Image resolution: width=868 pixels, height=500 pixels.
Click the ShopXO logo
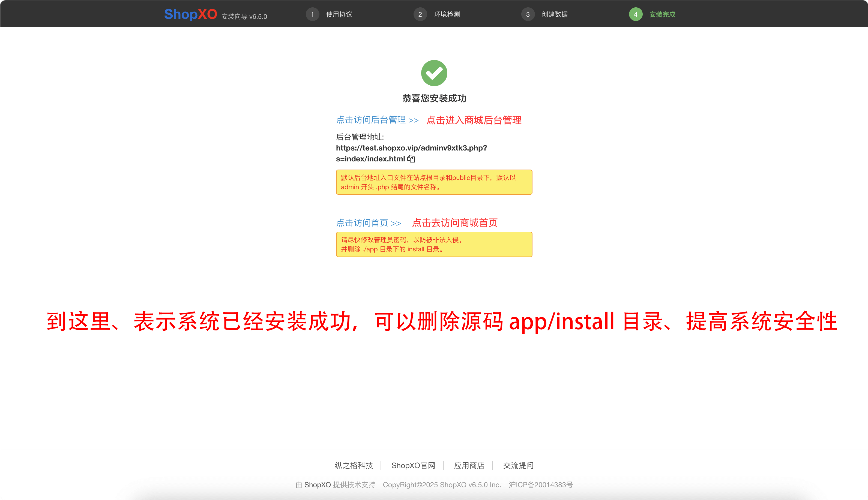pyautogui.click(x=191, y=14)
